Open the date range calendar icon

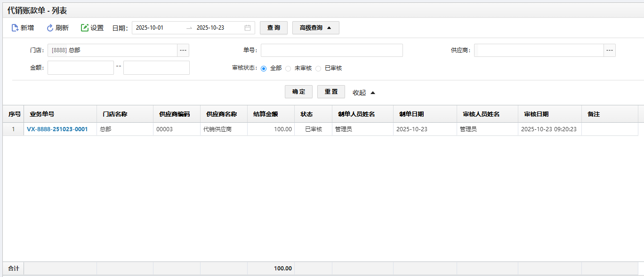[x=248, y=28]
